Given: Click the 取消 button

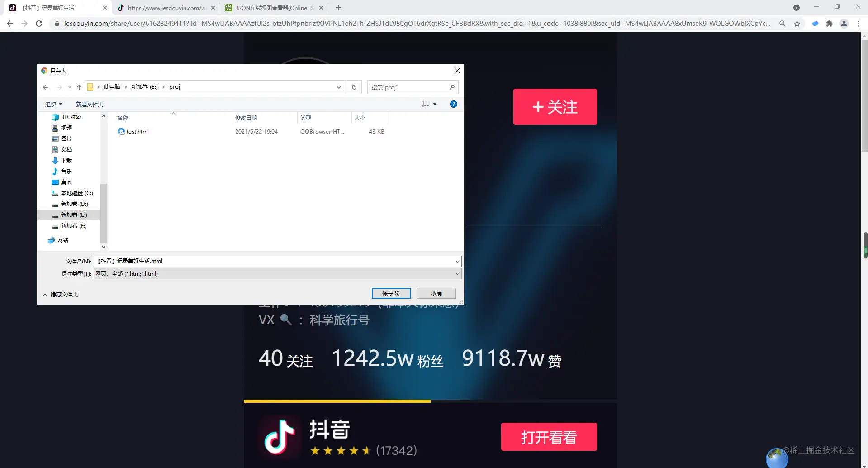Looking at the screenshot, I should click(x=436, y=293).
